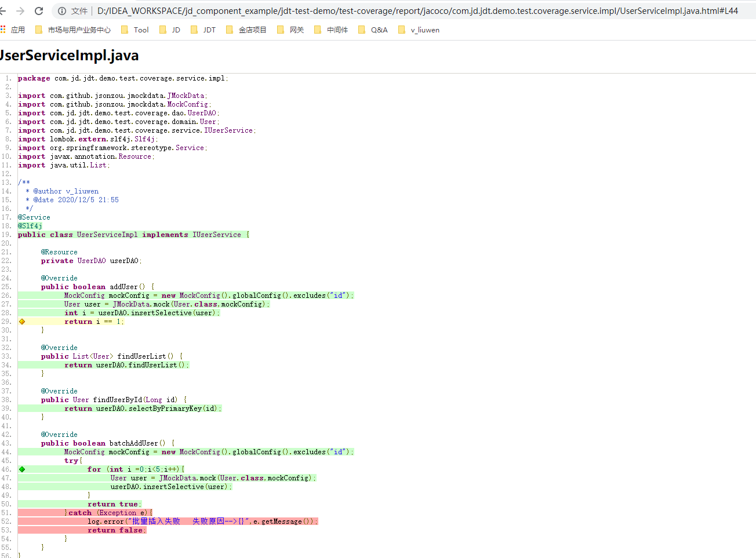This screenshot has width=756, height=558.
Task: Click the UserDAO import line
Action: point(119,113)
